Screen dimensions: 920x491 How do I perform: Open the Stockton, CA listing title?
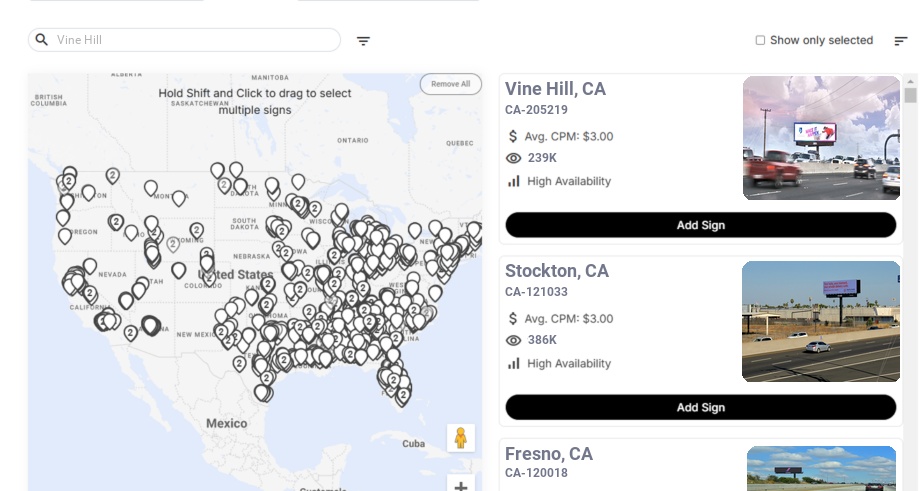pos(556,271)
